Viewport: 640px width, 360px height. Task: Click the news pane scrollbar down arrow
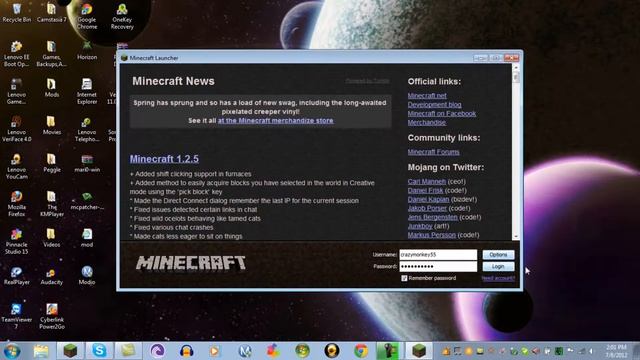click(516, 236)
